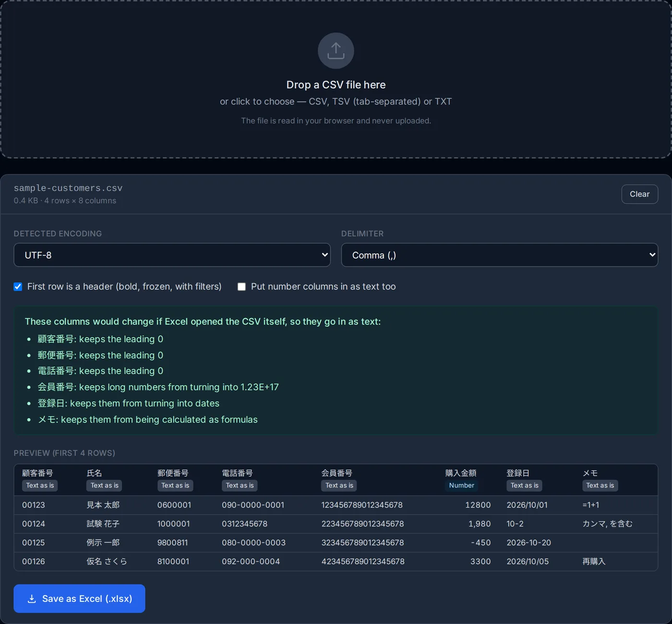Click the name cell 仮名 さくら

[x=107, y=562]
